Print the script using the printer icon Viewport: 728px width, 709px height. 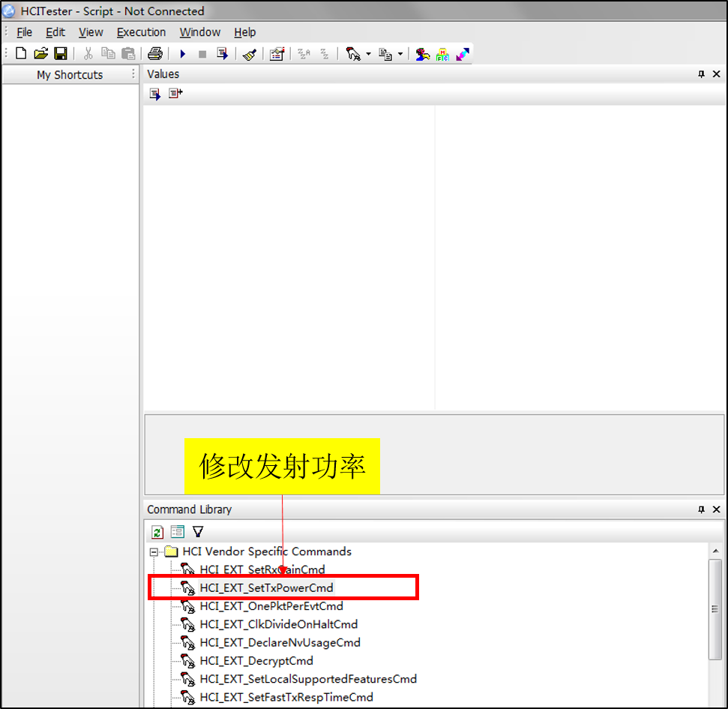coord(155,54)
